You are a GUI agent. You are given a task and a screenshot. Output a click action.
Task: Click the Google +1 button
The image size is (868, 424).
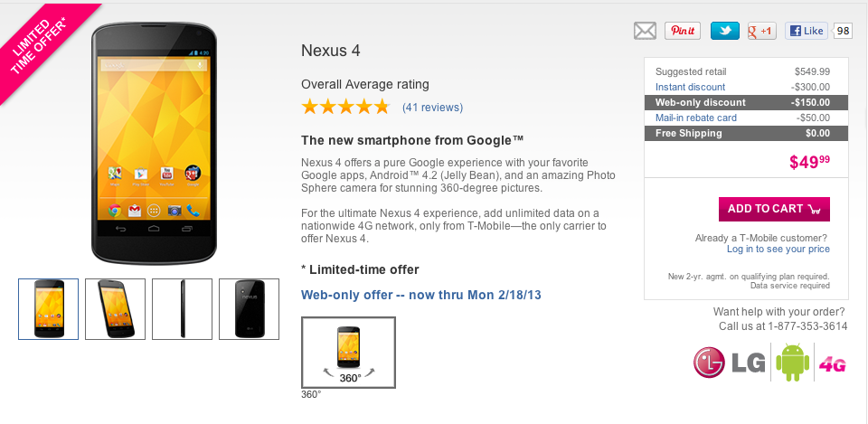click(762, 31)
